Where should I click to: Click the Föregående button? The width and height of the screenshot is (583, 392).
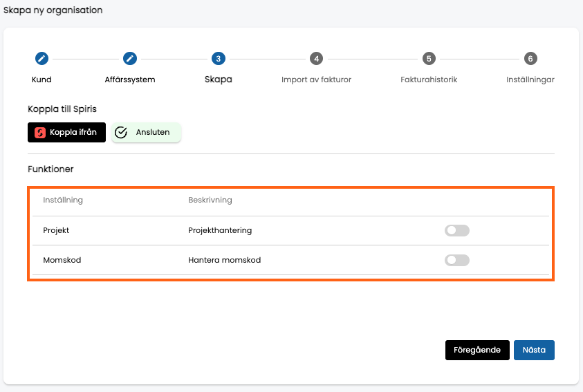coord(477,350)
